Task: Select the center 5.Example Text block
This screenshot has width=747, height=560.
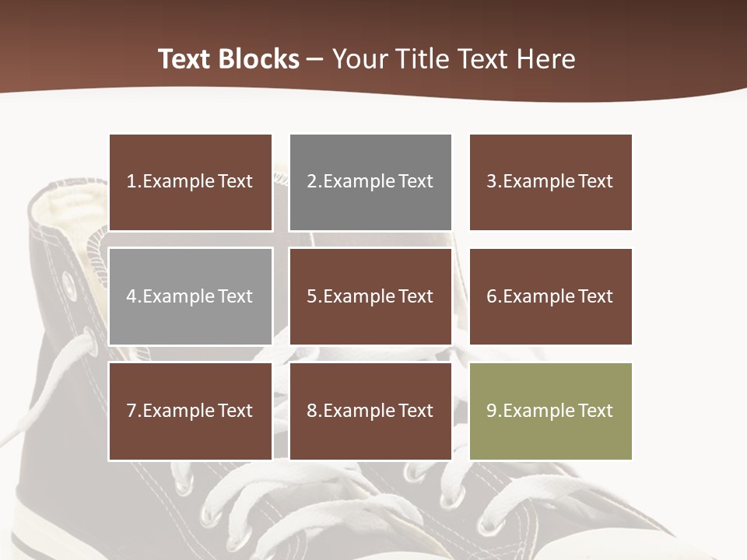Action: coord(370,296)
